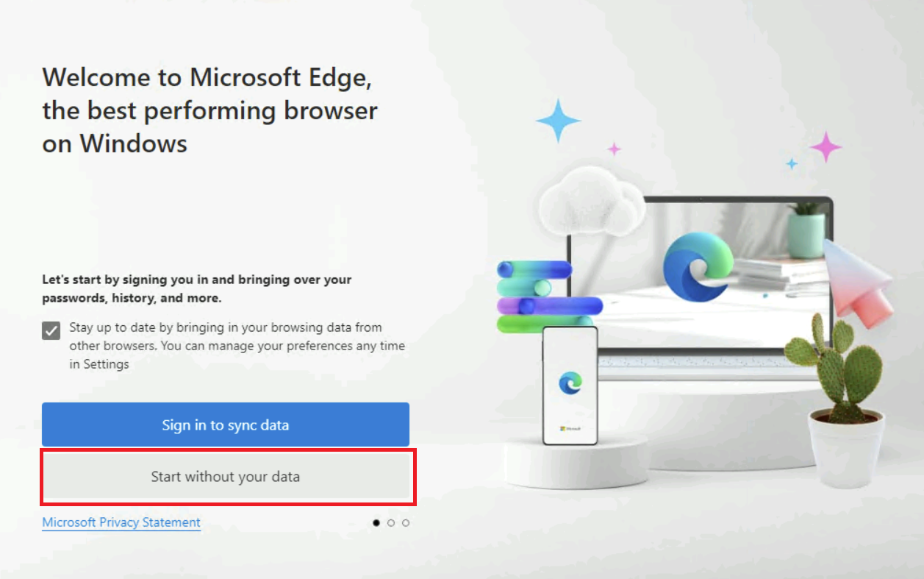Click the blue toggle slider illustration at top
This screenshot has width=924, height=579.
point(534,270)
